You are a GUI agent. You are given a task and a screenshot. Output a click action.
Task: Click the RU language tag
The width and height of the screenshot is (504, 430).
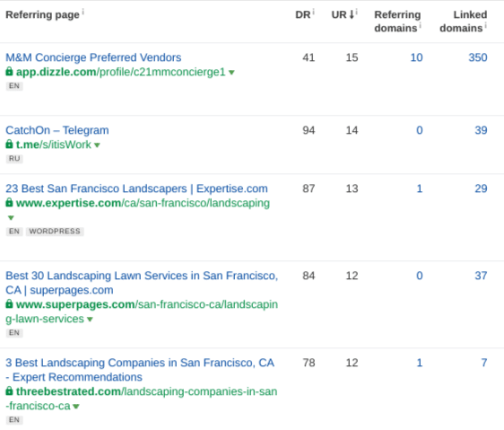coord(14,159)
